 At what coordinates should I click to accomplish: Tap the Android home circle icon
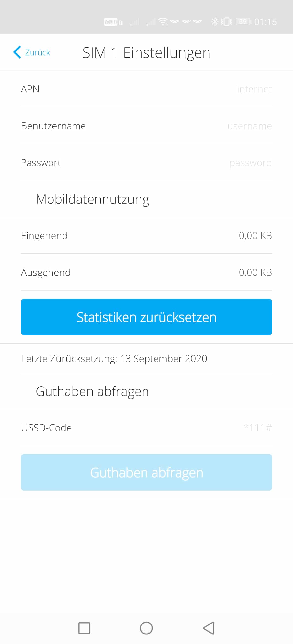(x=146, y=628)
